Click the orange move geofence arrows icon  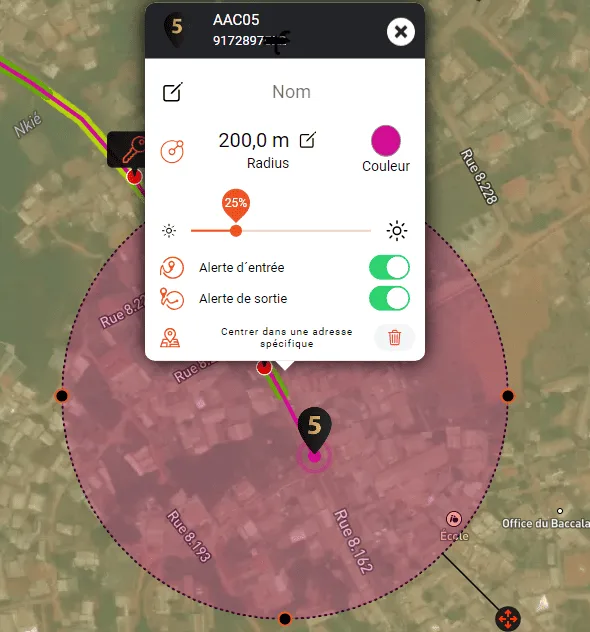[508, 618]
